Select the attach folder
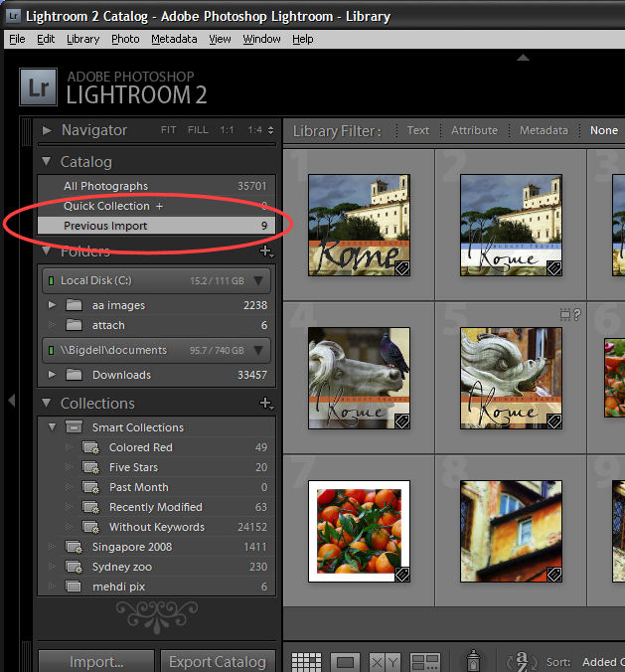Image resolution: width=625 pixels, height=672 pixels. point(156,325)
